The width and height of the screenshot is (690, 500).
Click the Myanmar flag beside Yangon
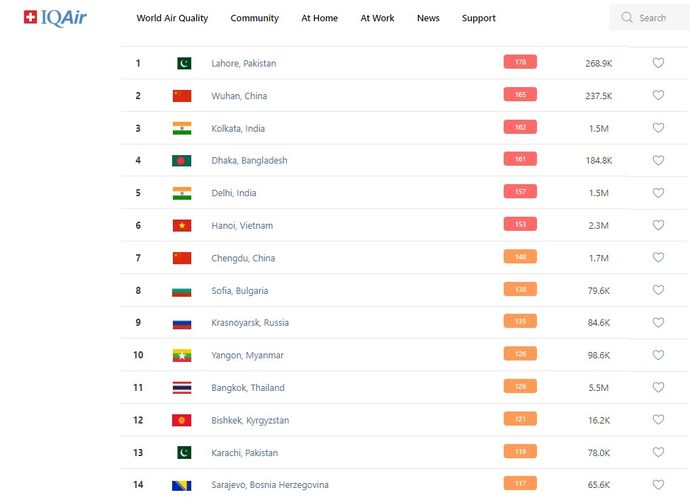(x=181, y=355)
